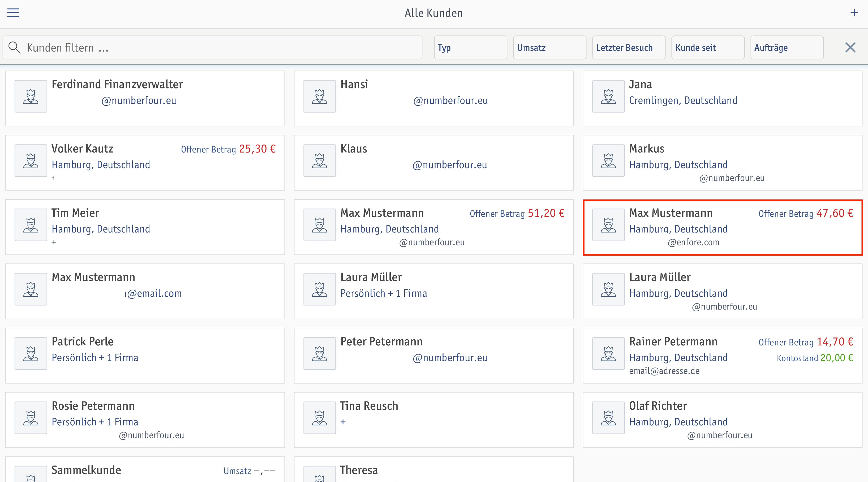Click avatar of Max Mustermann with 51,20 €
The width and height of the screenshot is (868, 482).
(x=319, y=225)
